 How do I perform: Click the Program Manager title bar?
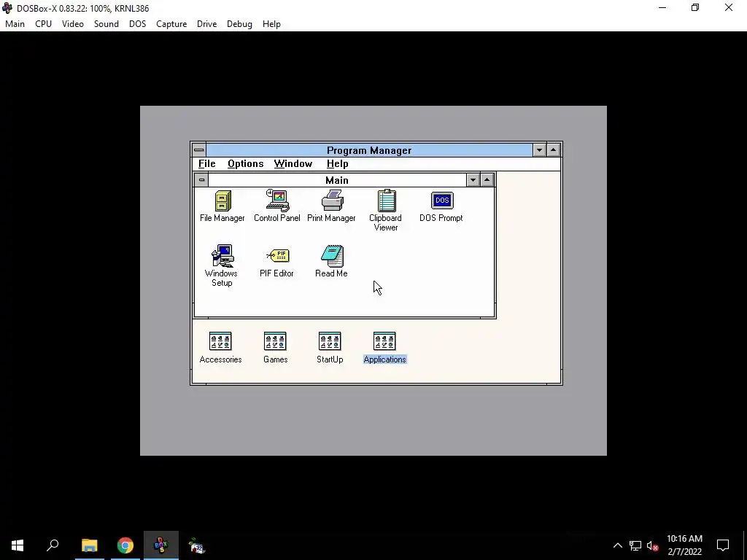[x=369, y=150]
